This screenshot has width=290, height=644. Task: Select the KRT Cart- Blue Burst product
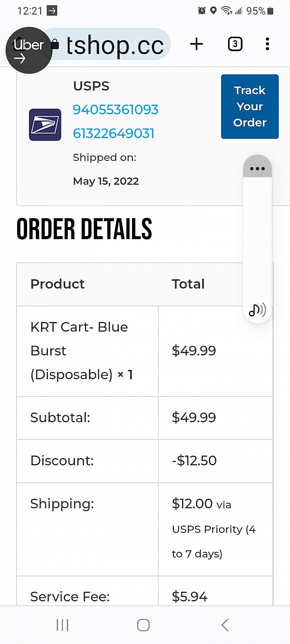coord(79,351)
